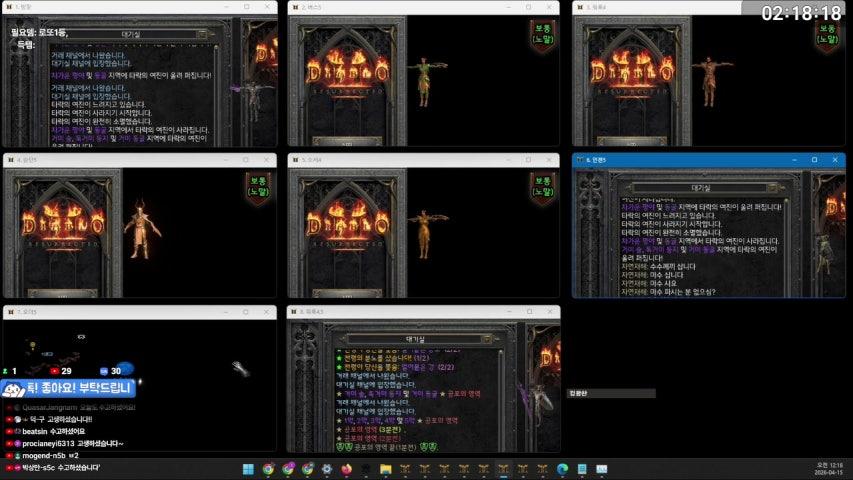The image size is (853, 480).
Task: Maximize window 6 with the blue title bar
Action: coord(814,160)
